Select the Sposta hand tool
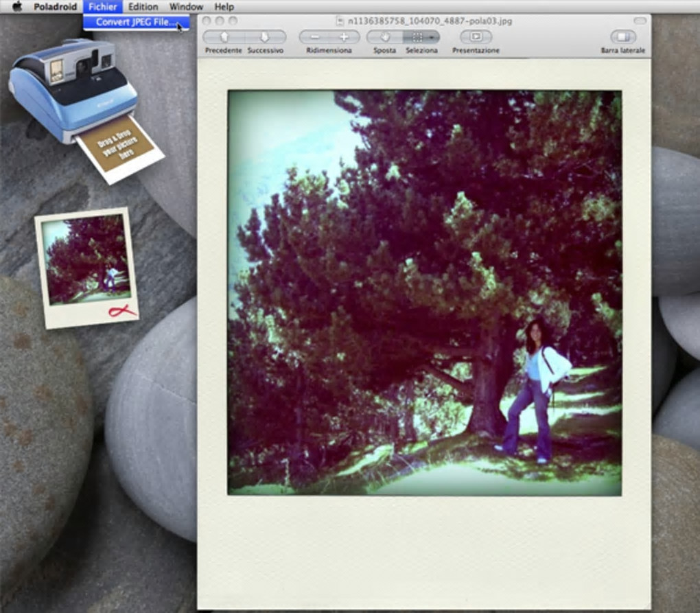Screen dimensions: 700x613 tap(385, 37)
